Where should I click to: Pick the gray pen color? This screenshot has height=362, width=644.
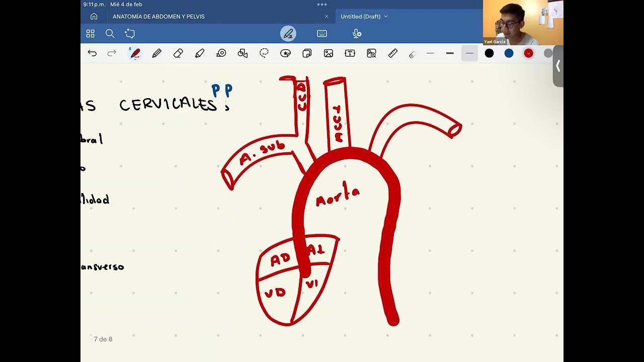tap(548, 53)
